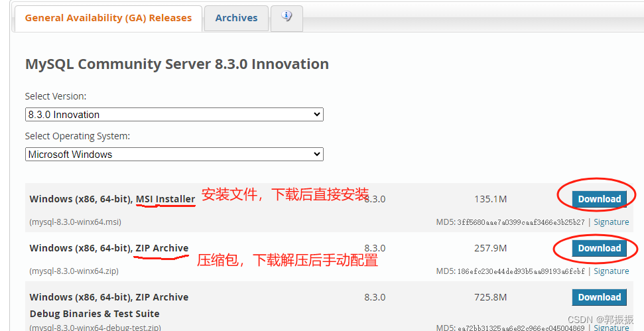Viewport: 644px width, 331px height.
Task: Open Signature link for debug-test zip
Action: (x=611, y=327)
